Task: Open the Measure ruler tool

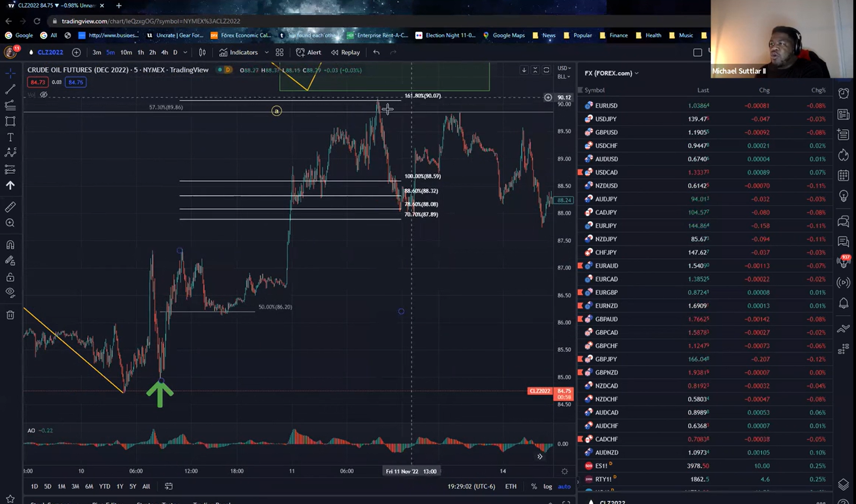Action: tap(10, 207)
